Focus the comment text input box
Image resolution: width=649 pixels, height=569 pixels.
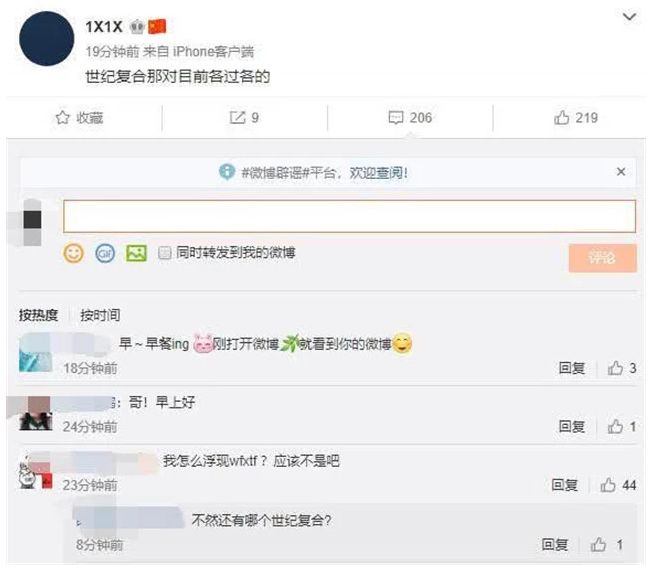[x=349, y=216]
